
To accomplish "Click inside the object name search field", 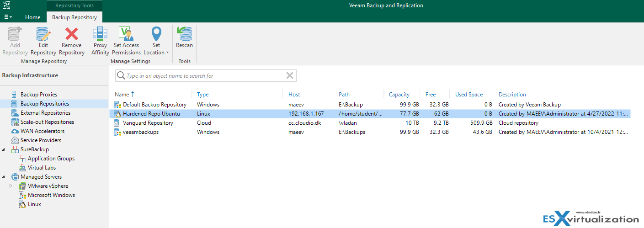I will (x=205, y=76).
